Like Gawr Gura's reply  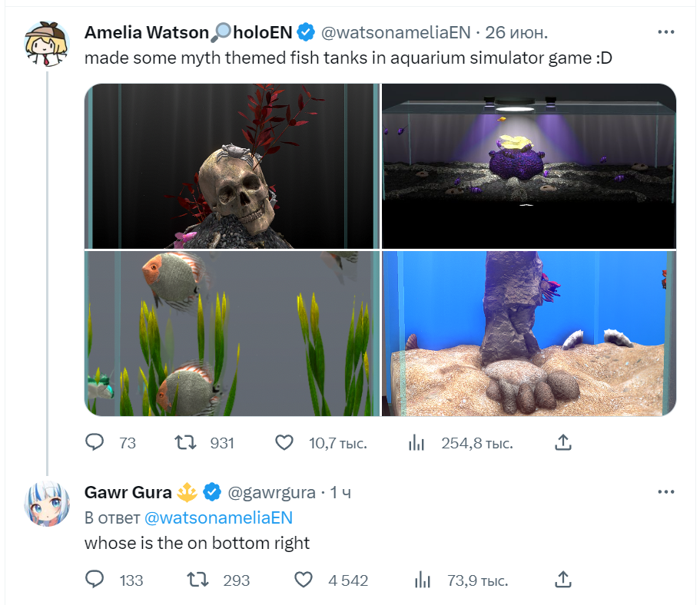(x=305, y=580)
